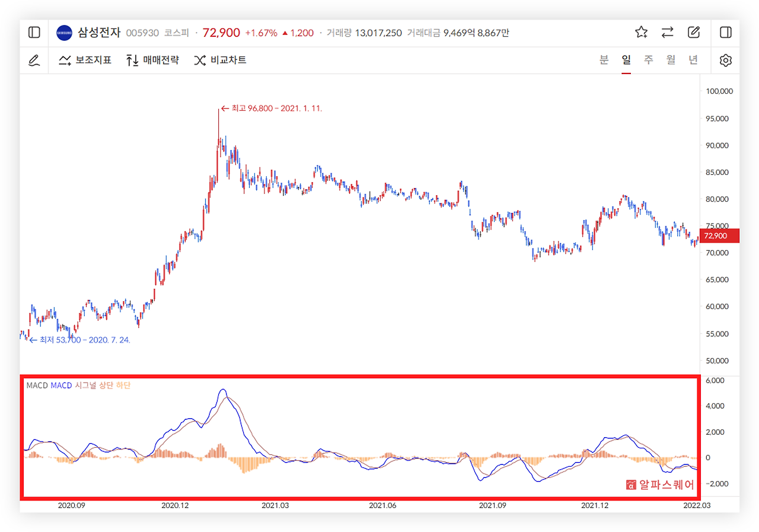759x532 pixels.
Task: Click the 2021.03 date axis label
Action: 276,505
